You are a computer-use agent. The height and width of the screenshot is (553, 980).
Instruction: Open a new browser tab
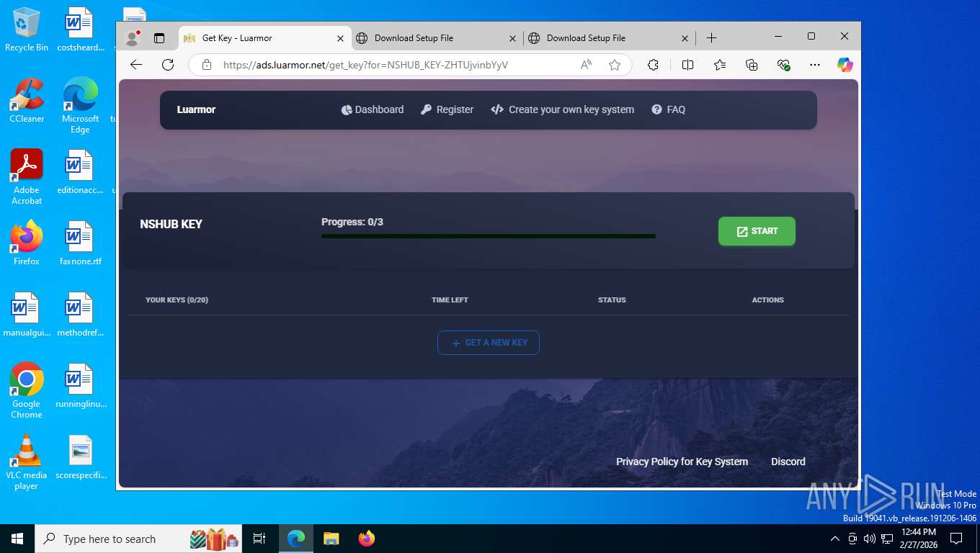[711, 38]
